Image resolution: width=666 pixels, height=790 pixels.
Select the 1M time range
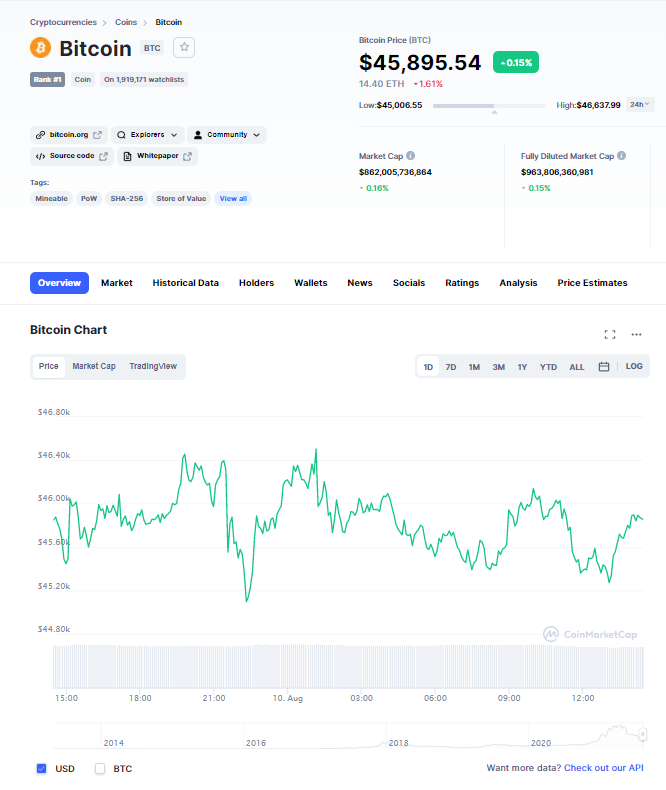tap(474, 367)
